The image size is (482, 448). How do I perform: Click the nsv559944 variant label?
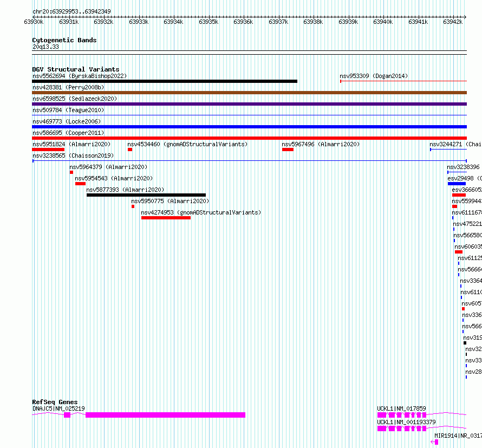(x=467, y=201)
